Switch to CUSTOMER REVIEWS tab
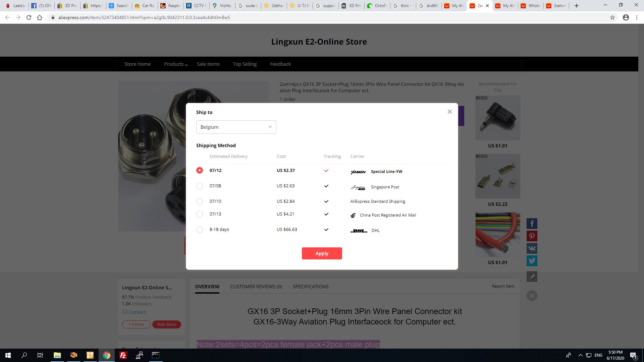 tap(256, 287)
